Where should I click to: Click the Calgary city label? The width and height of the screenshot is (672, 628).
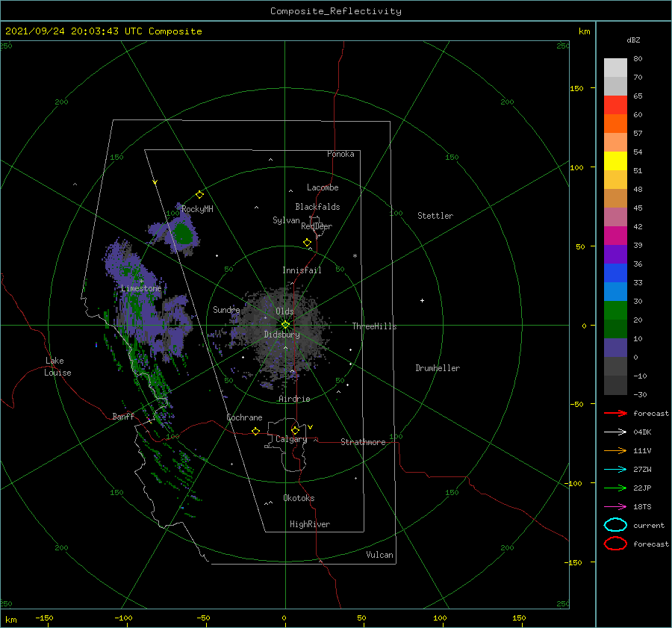pyautogui.click(x=291, y=439)
